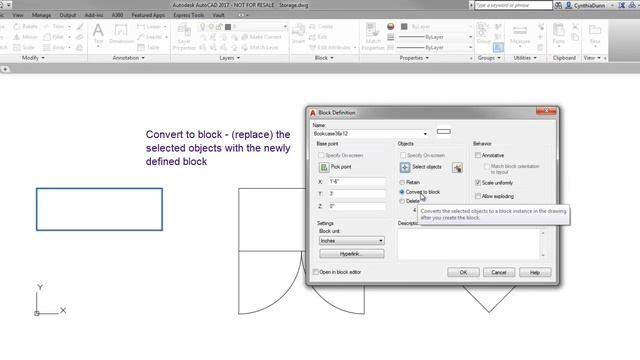Open the lineweight ByLayer dropdown

[435, 37]
